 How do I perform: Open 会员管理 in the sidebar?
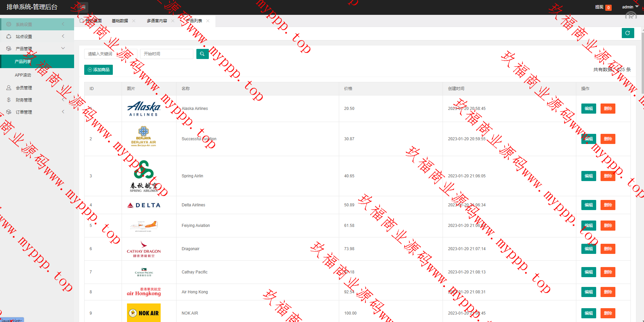(24, 88)
